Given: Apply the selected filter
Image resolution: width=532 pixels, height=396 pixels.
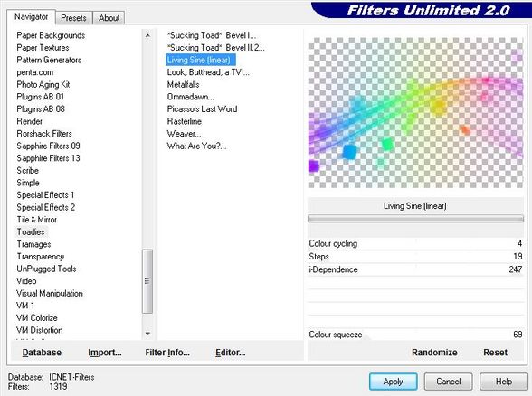Looking at the screenshot, I should [394, 382].
